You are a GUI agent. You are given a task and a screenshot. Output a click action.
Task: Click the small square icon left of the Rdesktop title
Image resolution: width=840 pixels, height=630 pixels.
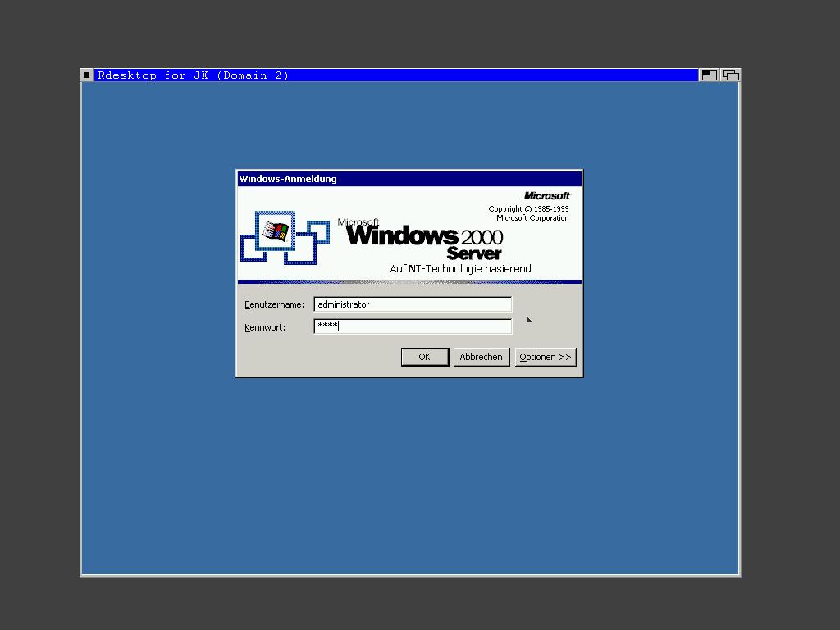coord(86,75)
